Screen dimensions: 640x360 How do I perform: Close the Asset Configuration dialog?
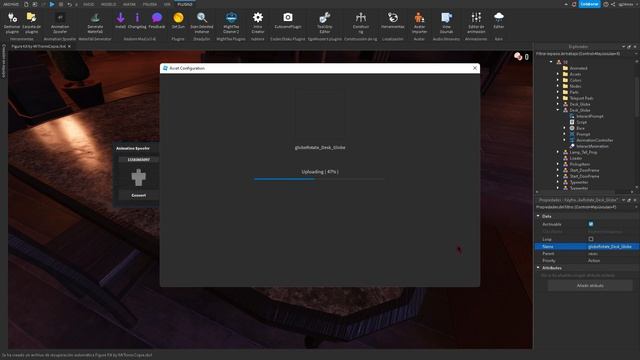[x=474, y=68]
